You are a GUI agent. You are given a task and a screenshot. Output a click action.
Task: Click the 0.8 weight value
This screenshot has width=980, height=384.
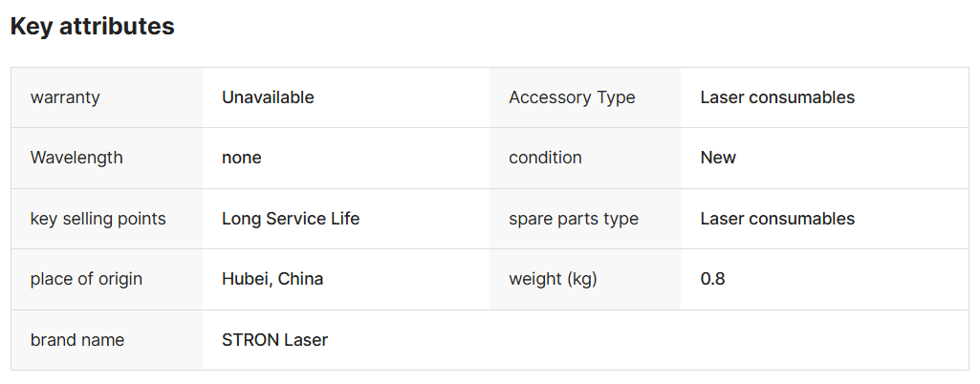[712, 279]
